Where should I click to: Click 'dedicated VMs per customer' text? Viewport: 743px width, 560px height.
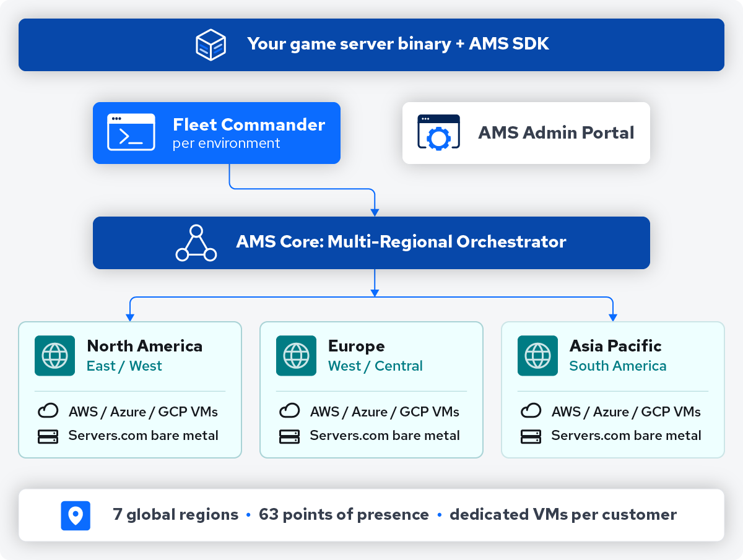563,515
